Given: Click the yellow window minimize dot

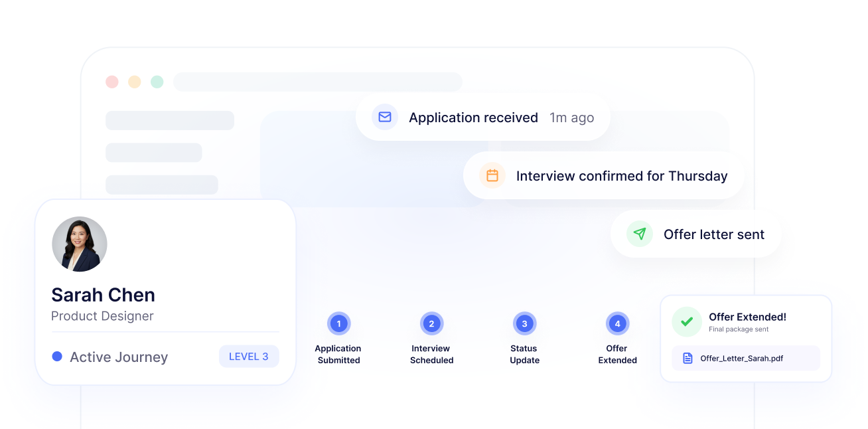Looking at the screenshot, I should tap(135, 82).
